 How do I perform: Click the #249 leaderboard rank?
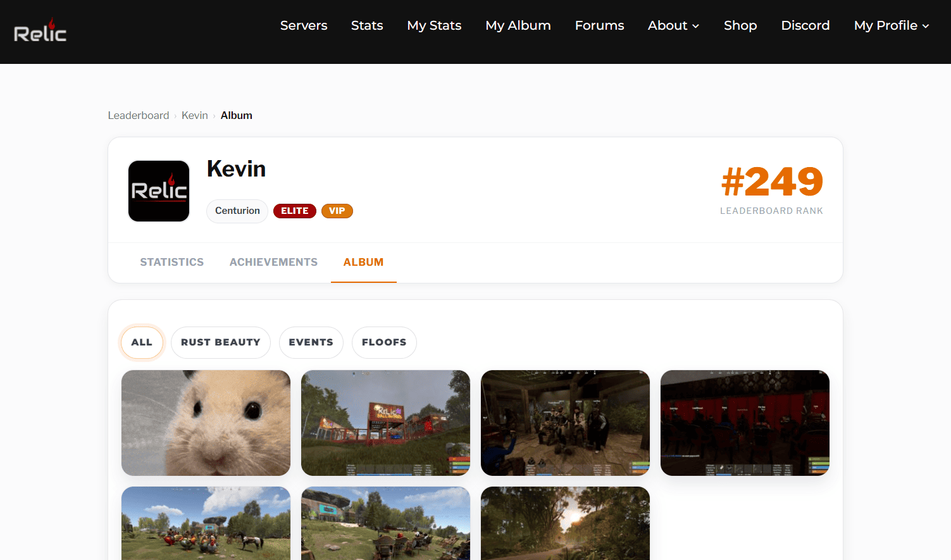pyautogui.click(x=772, y=182)
